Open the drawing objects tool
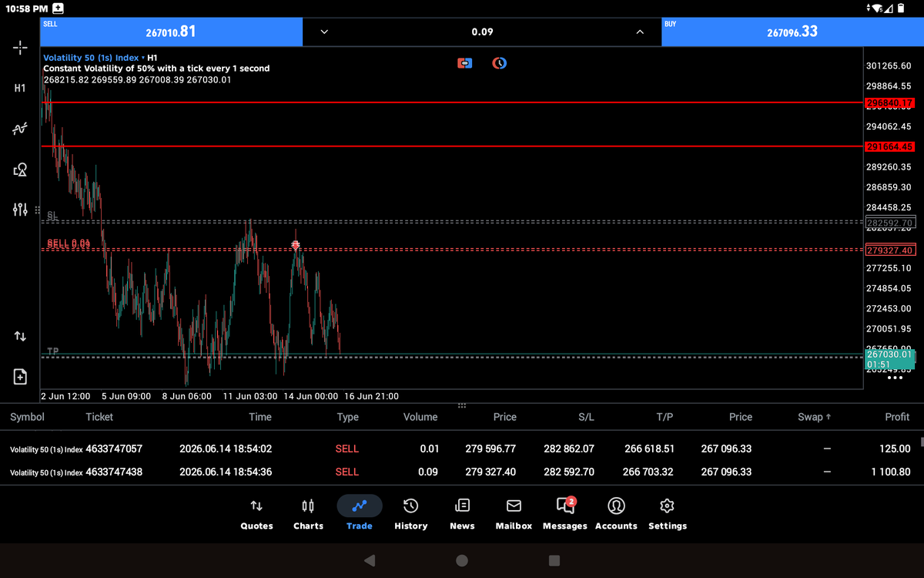Viewport: 924px width, 578px height. coord(20,169)
